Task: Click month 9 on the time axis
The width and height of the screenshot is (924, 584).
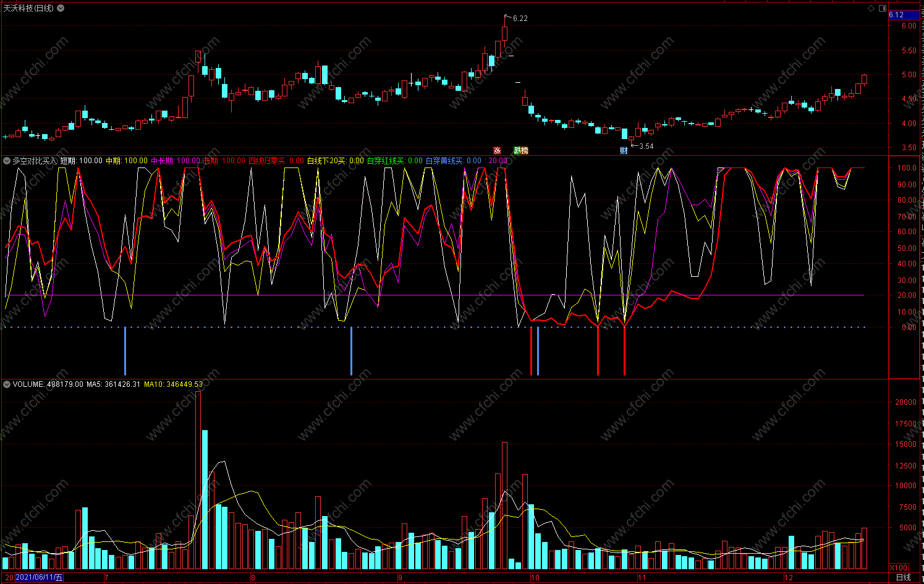Action: pyautogui.click(x=400, y=578)
